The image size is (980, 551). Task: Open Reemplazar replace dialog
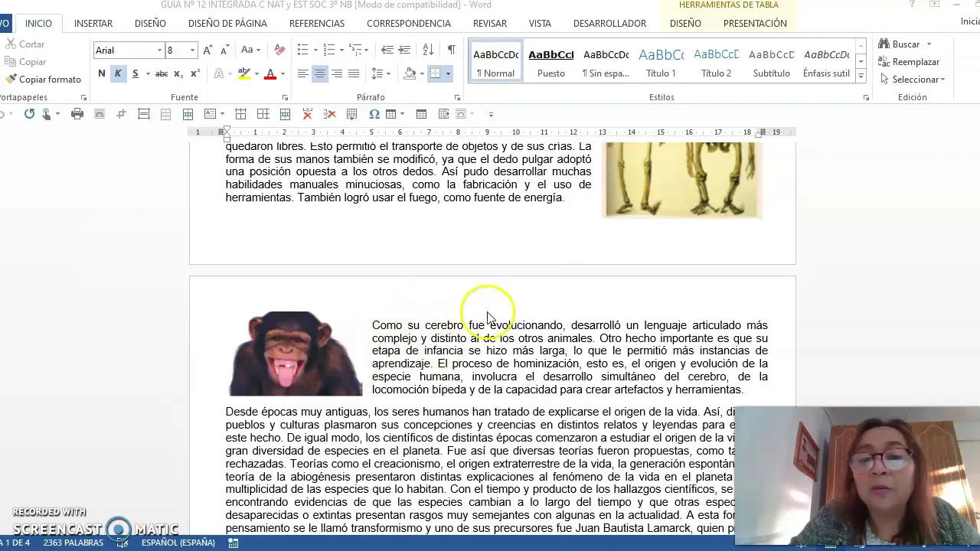pyautogui.click(x=909, y=62)
